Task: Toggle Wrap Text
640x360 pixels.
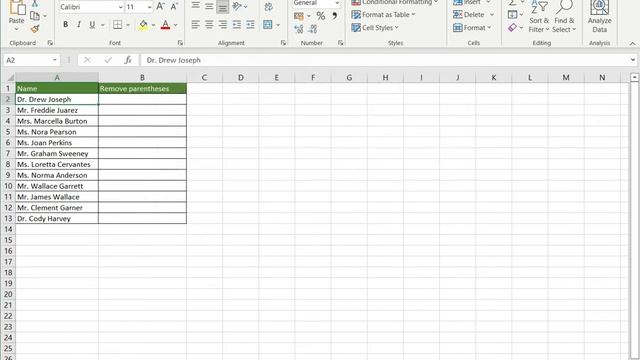Action: point(268,7)
